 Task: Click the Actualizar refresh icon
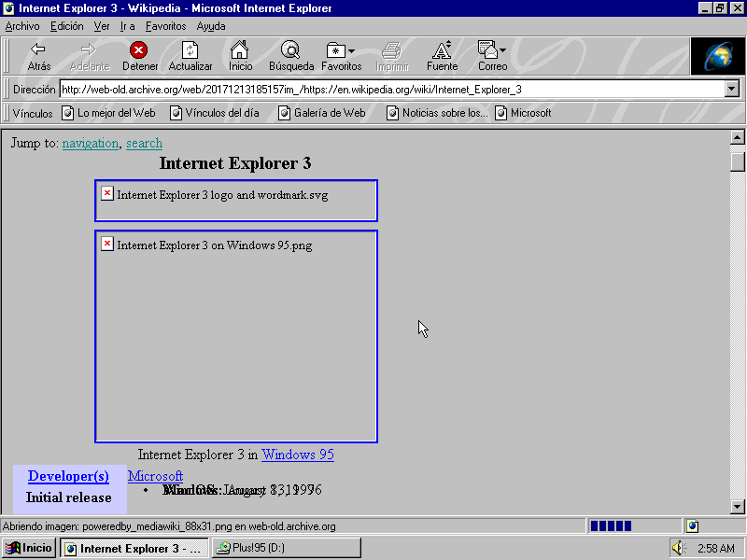coord(190,51)
